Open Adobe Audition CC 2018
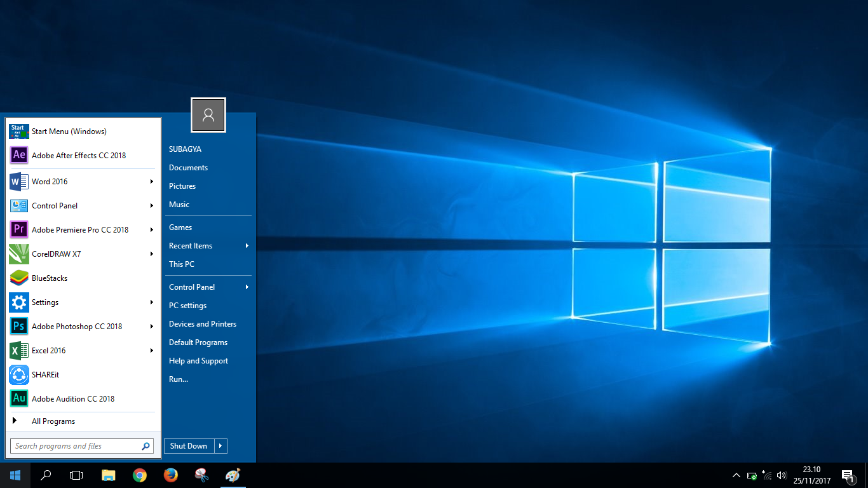Viewport: 868px width, 488px height. coord(83,399)
